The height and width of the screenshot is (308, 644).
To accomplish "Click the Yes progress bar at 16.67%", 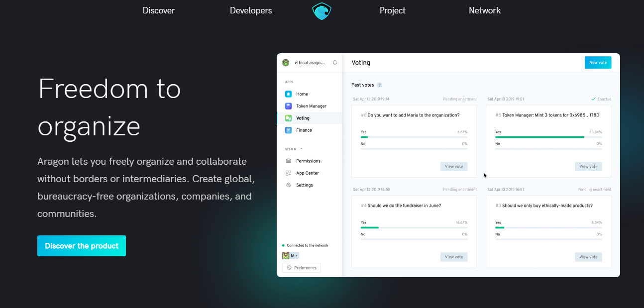I will tap(414, 227).
